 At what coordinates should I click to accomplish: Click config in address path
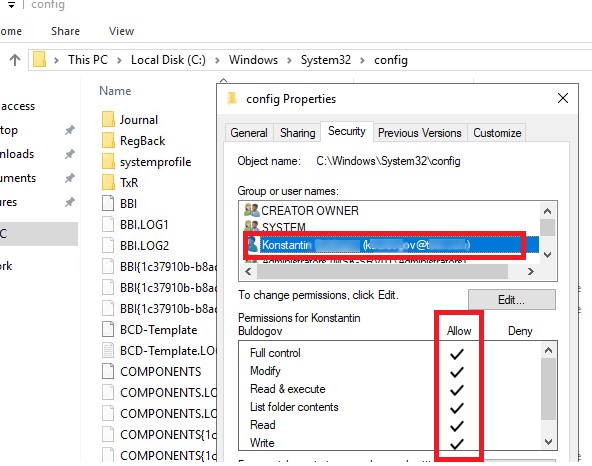[391, 60]
